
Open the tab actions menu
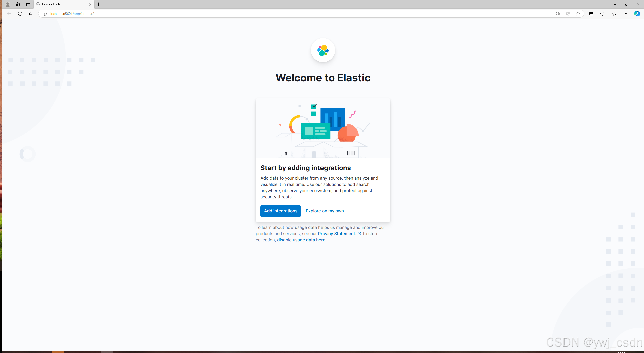coord(28,4)
